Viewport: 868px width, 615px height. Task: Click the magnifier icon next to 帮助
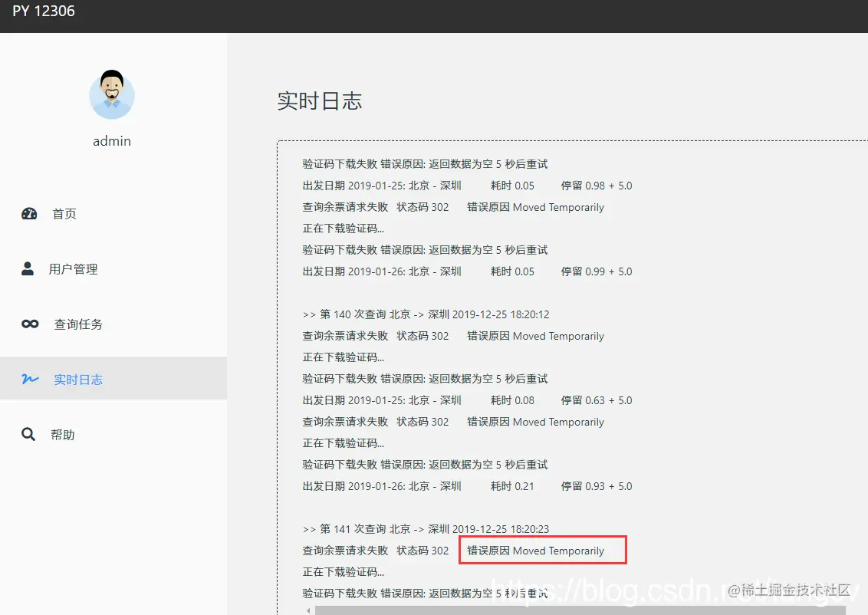28,434
